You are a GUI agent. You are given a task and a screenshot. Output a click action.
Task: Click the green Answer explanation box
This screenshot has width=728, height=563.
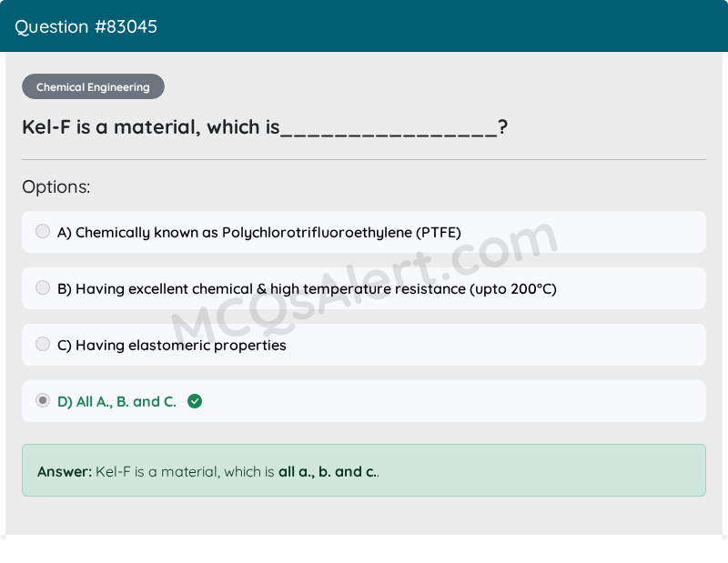364,470
